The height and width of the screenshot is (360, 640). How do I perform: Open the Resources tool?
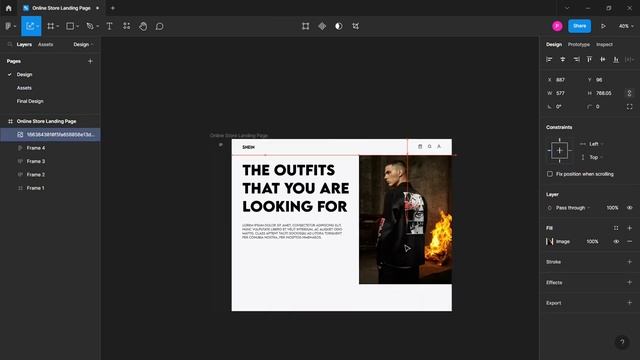[x=127, y=26]
